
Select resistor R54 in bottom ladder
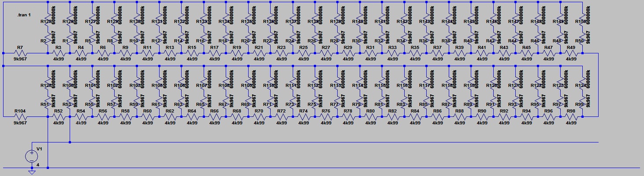tap(81, 117)
